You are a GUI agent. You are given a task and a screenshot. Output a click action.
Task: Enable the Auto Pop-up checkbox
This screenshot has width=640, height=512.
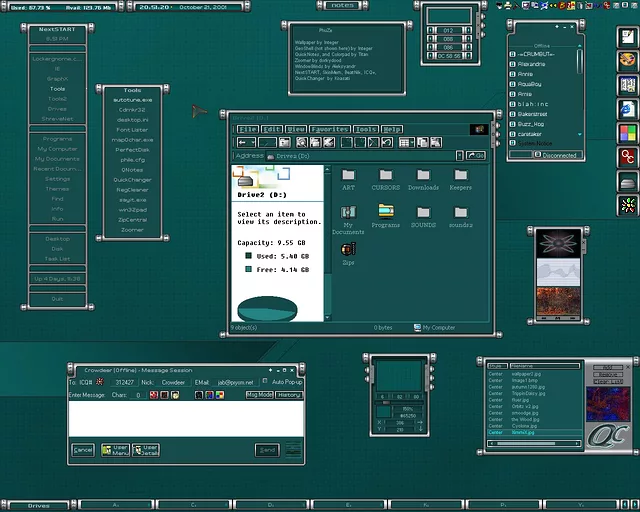(267, 382)
